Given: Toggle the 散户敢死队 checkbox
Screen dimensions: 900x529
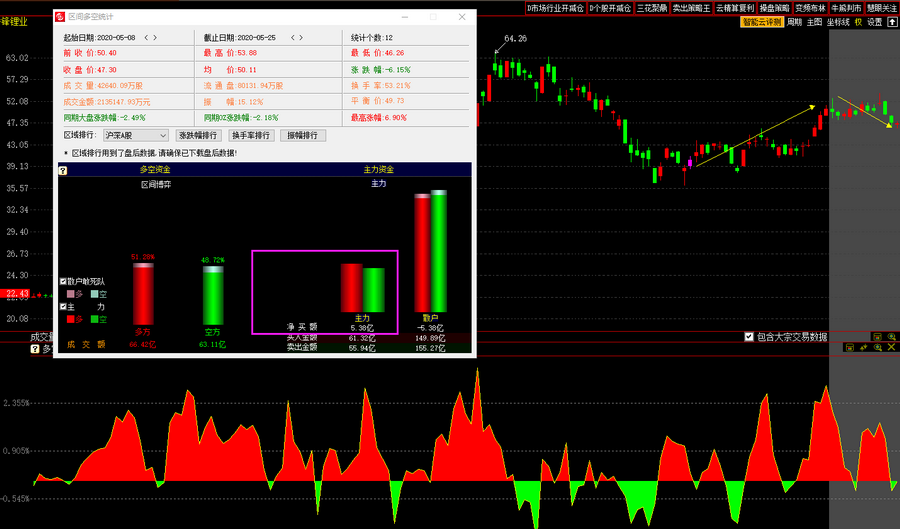Looking at the screenshot, I should pos(65,282).
